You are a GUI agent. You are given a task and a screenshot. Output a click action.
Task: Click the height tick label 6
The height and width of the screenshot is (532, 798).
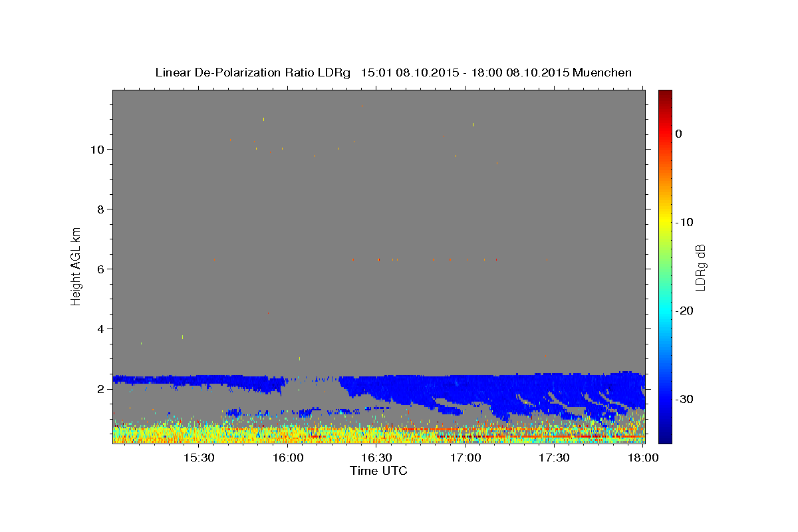point(102,269)
